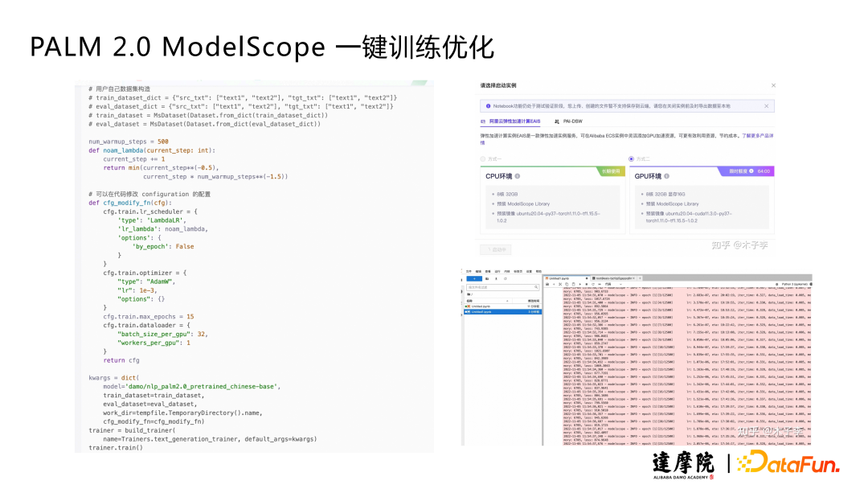This screenshot has width=868, height=489.
Task: Dismiss the Notebook notice banner
Action: pos(766,106)
